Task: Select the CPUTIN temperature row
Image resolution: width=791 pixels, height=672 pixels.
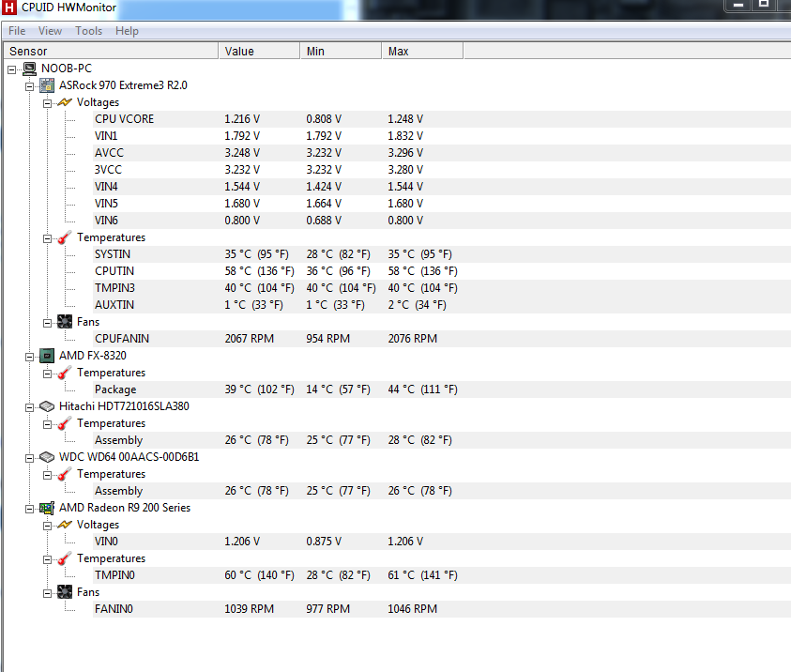Action: tap(442, 271)
